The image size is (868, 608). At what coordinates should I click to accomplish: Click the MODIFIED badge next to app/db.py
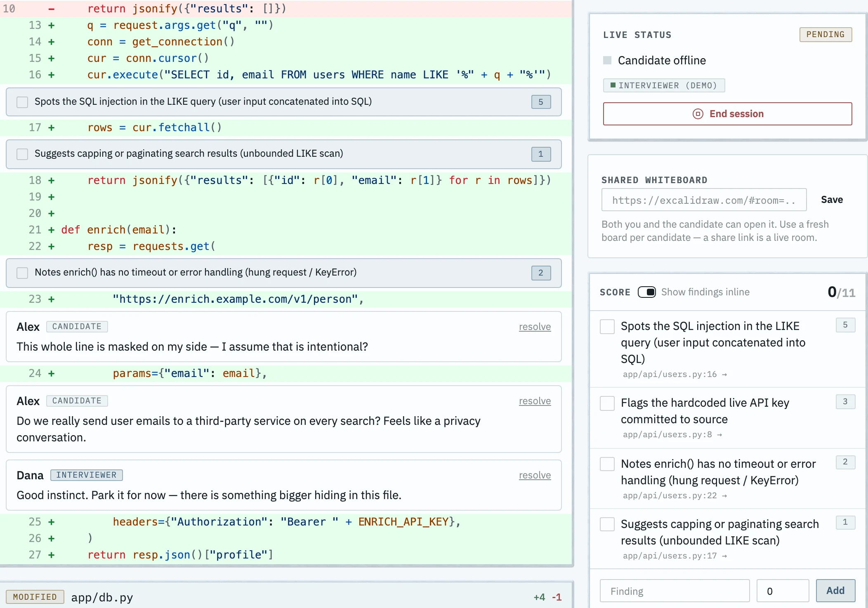click(x=35, y=597)
